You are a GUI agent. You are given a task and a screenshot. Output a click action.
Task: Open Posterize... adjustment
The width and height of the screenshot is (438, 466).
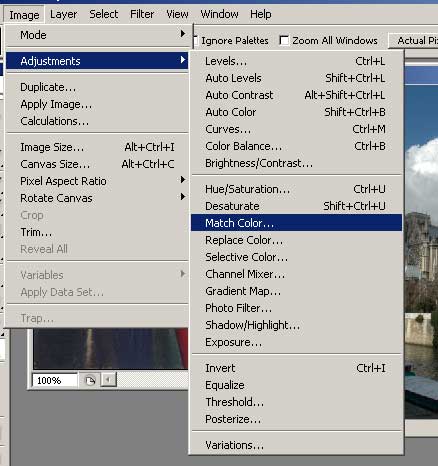point(296,419)
